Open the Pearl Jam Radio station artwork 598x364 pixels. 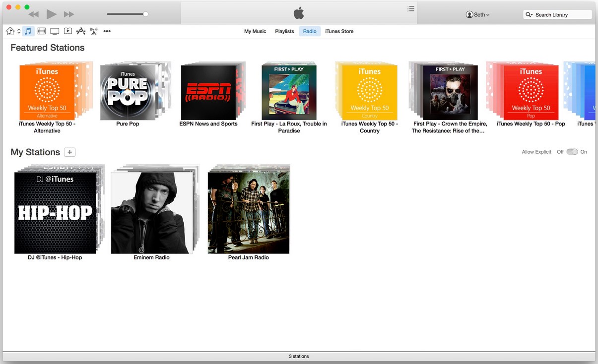249,213
